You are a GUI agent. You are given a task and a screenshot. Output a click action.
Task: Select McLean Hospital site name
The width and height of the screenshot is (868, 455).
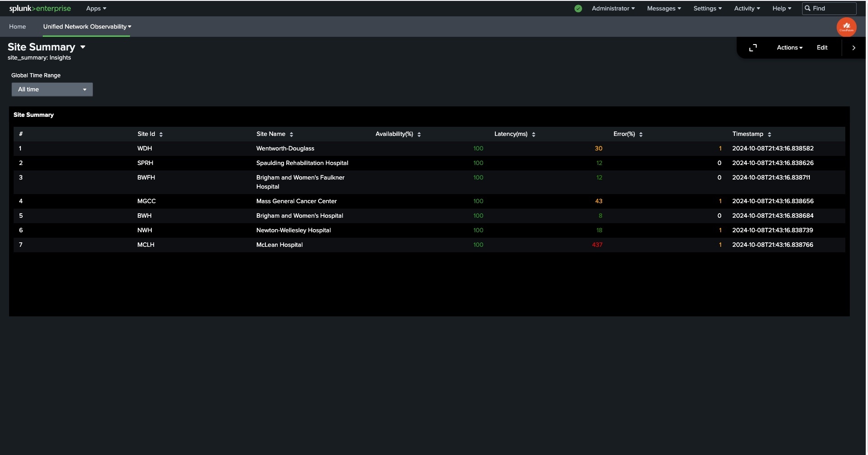[279, 245]
